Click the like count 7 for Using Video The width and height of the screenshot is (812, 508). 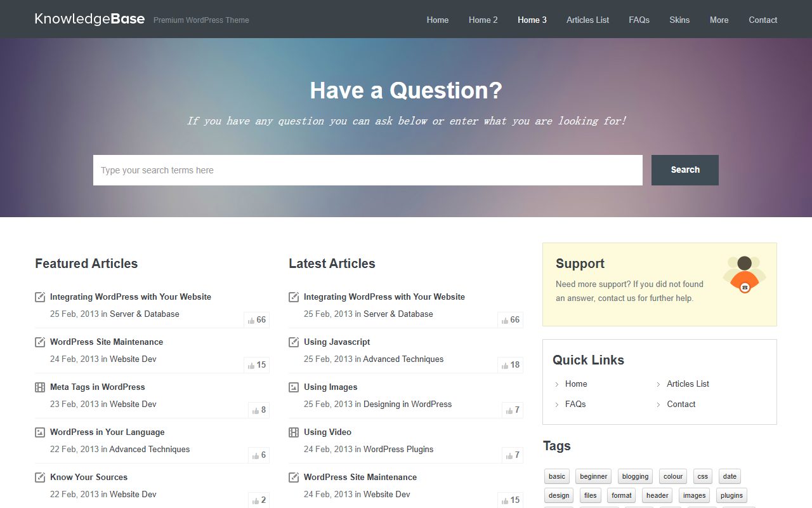click(x=513, y=455)
